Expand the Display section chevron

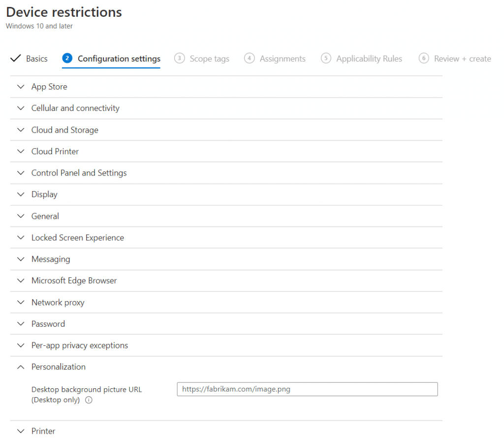pos(21,195)
